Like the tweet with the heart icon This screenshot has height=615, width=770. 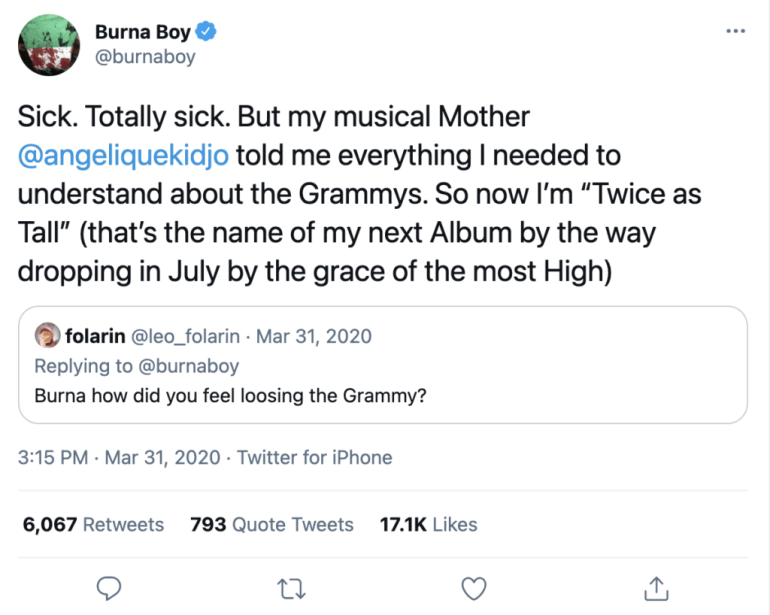point(475,586)
